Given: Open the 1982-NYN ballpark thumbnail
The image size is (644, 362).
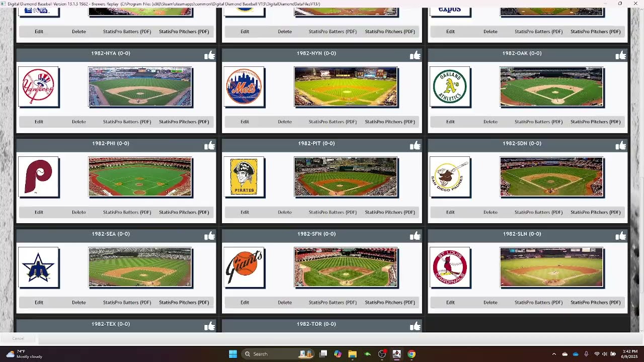Looking at the screenshot, I should (x=346, y=87).
